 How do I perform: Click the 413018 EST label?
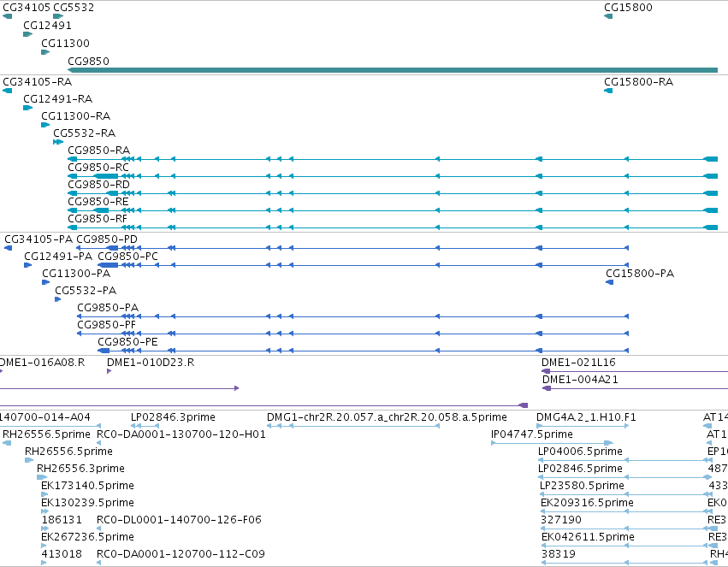[x=62, y=554]
